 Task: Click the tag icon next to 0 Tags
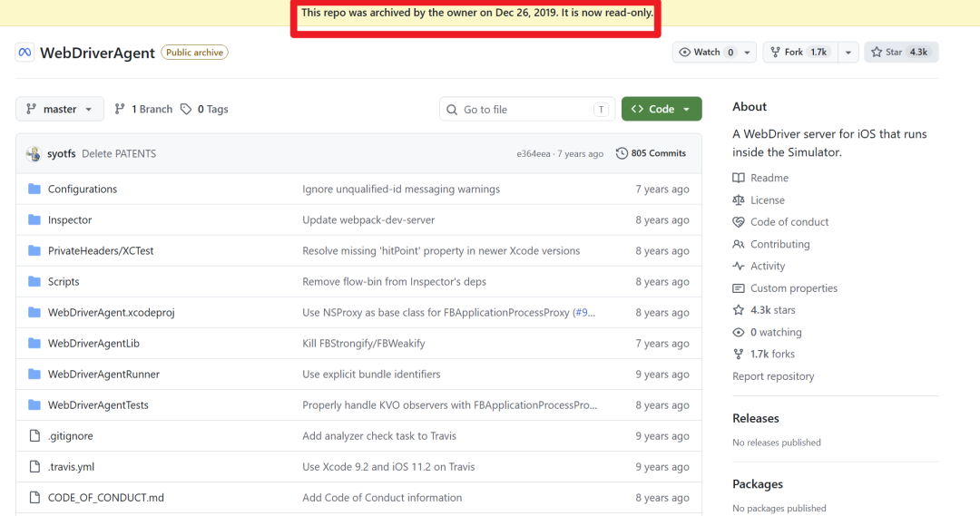(x=186, y=109)
